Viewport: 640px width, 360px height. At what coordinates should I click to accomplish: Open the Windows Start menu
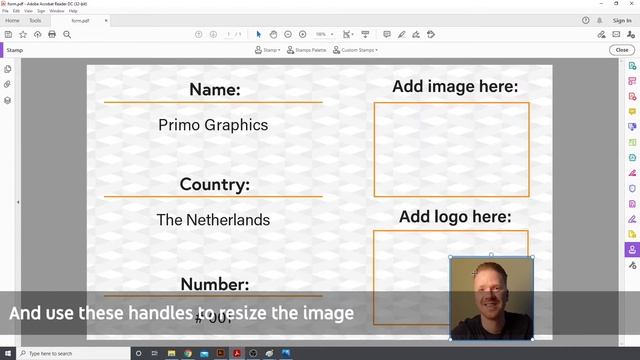tap(8, 353)
